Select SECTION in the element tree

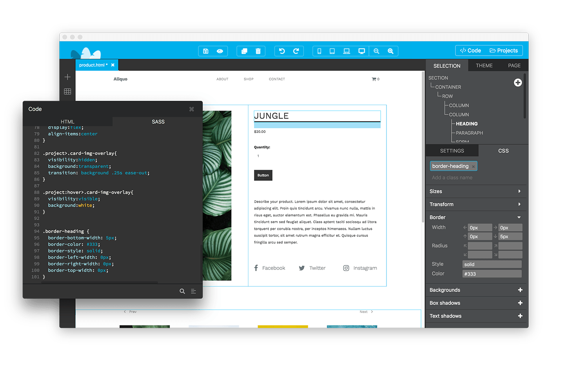[x=438, y=78]
